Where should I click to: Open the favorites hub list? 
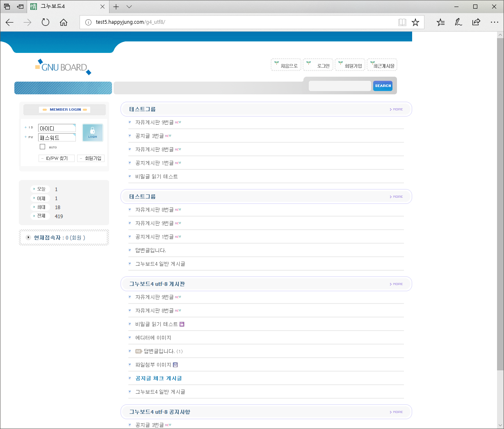440,22
